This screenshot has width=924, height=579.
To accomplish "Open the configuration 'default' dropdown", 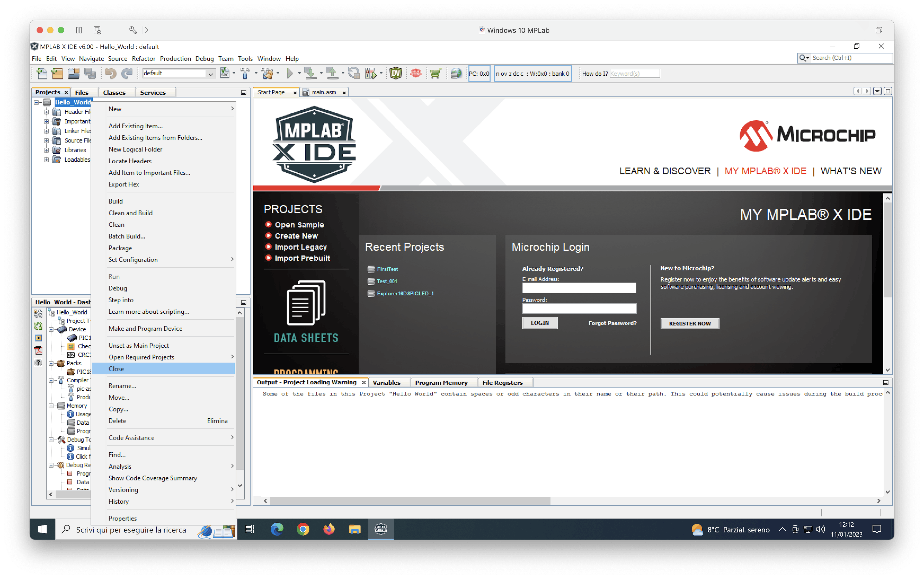I will coord(211,73).
